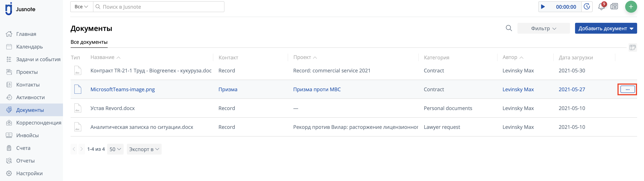This screenshot has height=181, width=644.
Task: Open Аналитическая записка по ситуации.docx
Action: (142, 127)
